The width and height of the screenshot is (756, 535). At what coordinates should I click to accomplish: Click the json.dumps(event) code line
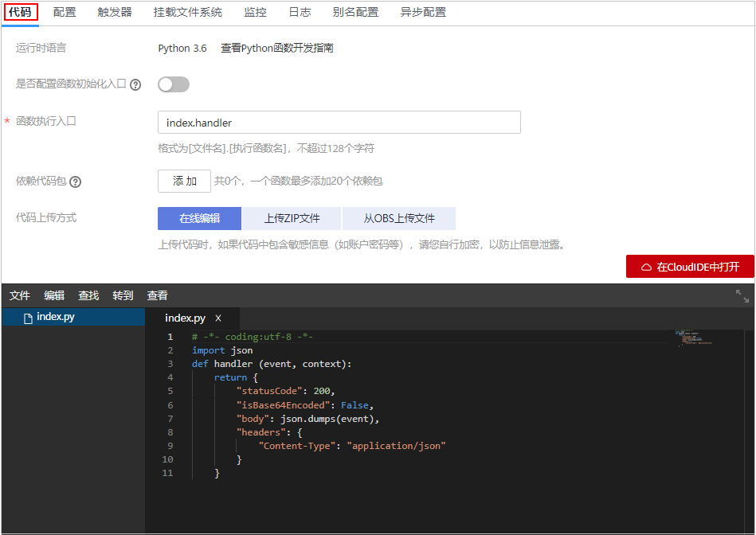[x=307, y=419]
